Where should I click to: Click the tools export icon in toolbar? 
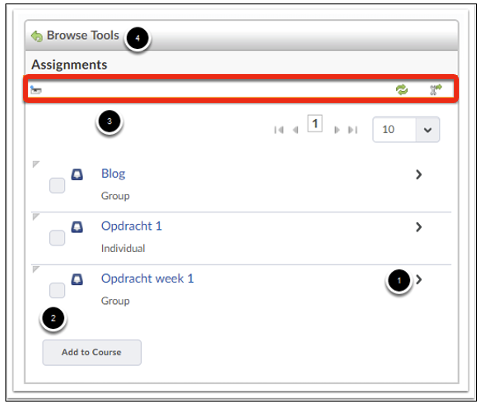(x=435, y=90)
